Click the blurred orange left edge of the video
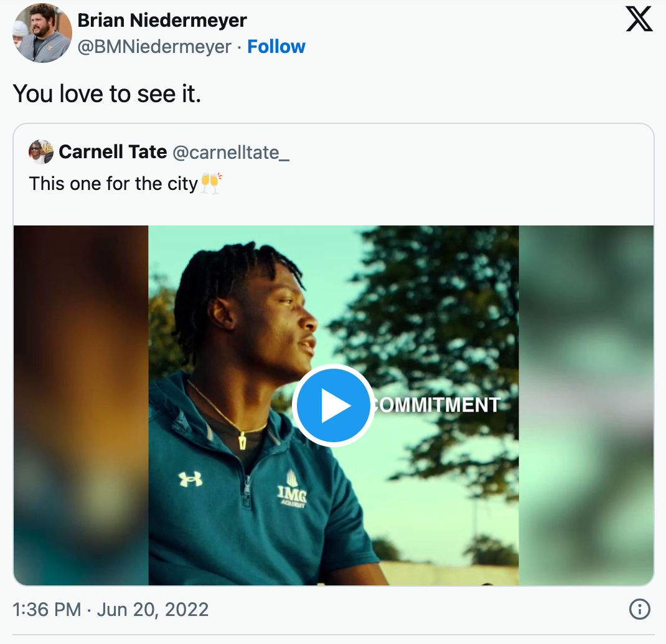The image size is (666, 644). pos(81,405)
